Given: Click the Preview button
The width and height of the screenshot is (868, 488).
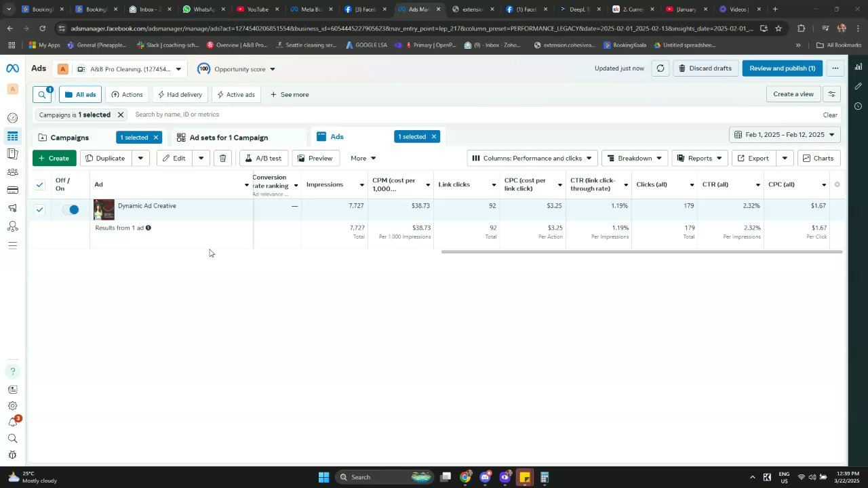Looking at the screenshot, I should 315,158.
